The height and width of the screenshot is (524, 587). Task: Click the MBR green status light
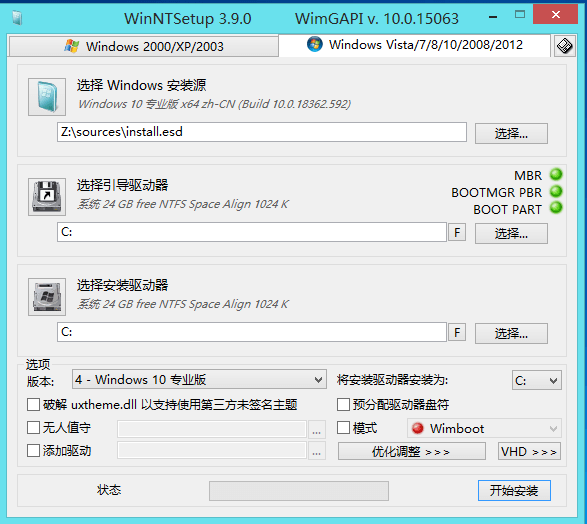(x=556, y=174)
